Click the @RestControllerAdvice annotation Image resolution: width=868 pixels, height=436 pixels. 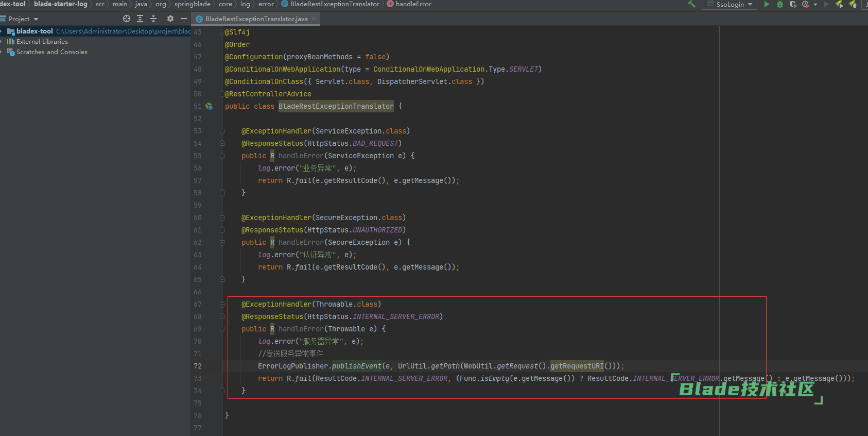pos(268,94)
